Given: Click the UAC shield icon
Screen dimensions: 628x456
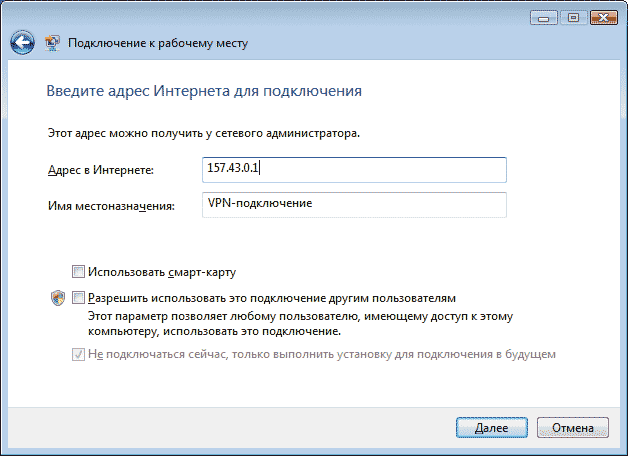Looking at the screenshot, I should coord(56,298).
